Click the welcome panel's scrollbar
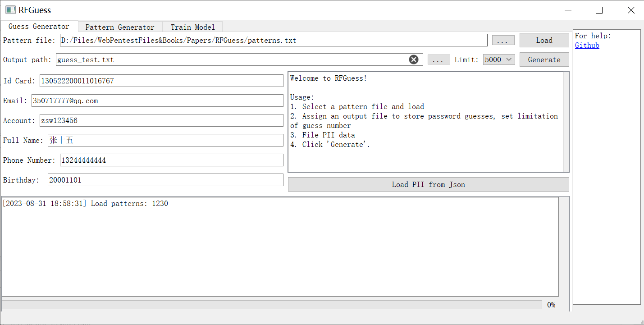Screen dimensions: 644x325 tap(566, 122)
